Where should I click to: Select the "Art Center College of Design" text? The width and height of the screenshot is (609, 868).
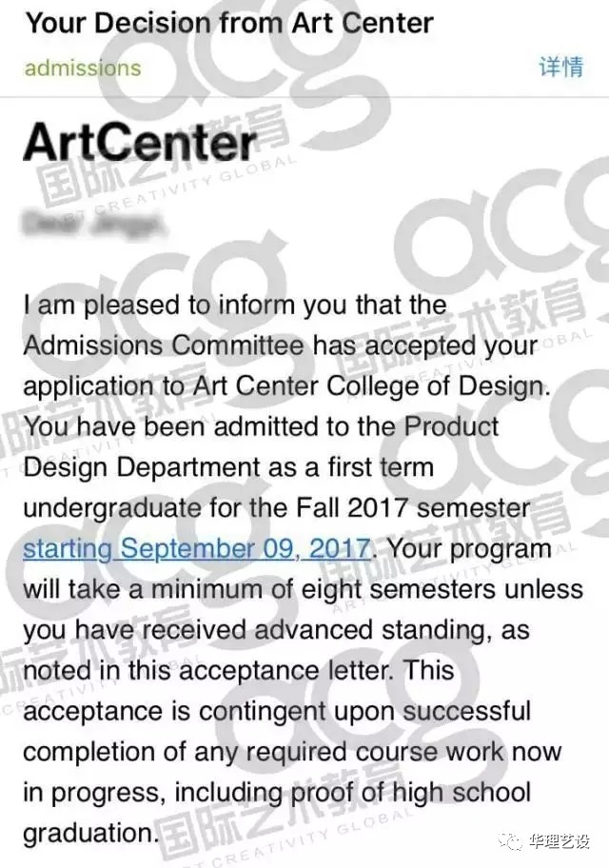(368, 386)
